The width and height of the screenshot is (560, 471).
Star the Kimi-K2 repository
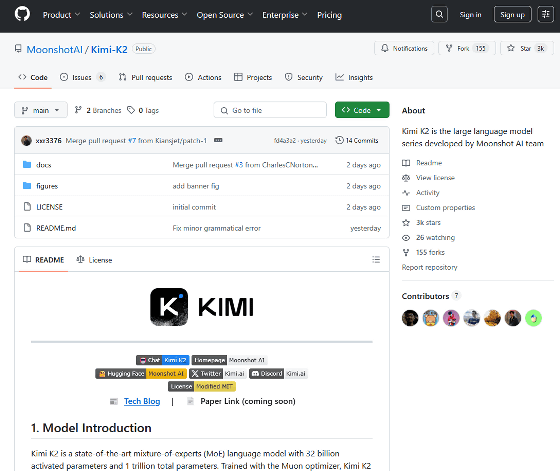point(526,48)
